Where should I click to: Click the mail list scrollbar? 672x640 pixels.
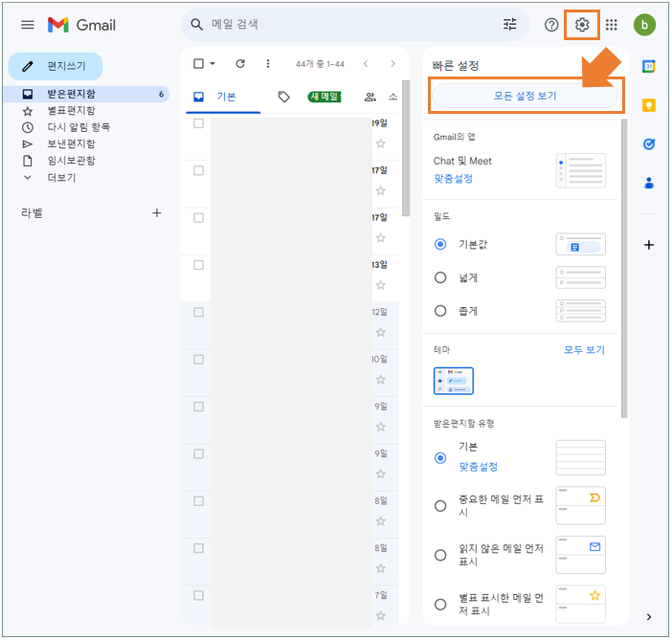pyautogui.click(x=406, y=147)
